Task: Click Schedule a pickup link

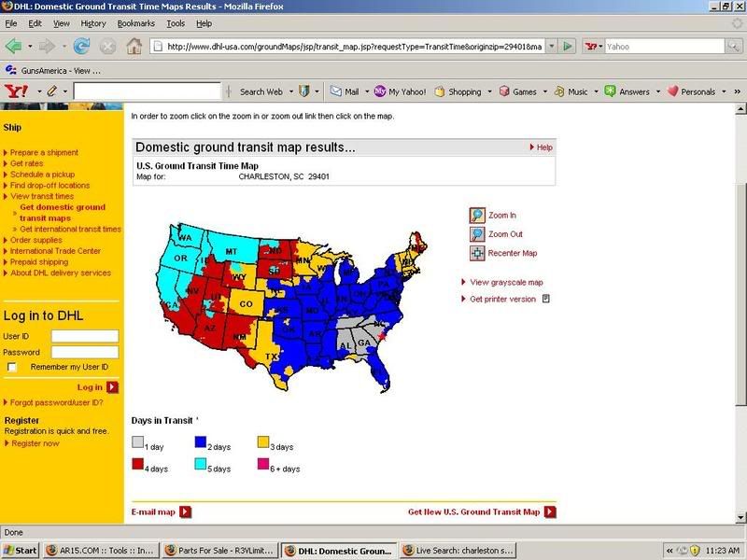Action: tap(42, 175)
